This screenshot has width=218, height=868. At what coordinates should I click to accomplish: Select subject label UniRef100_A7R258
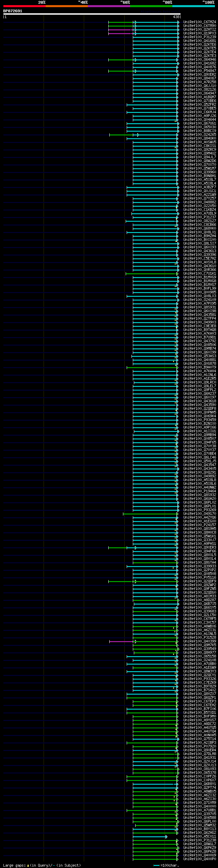point(200,82)
